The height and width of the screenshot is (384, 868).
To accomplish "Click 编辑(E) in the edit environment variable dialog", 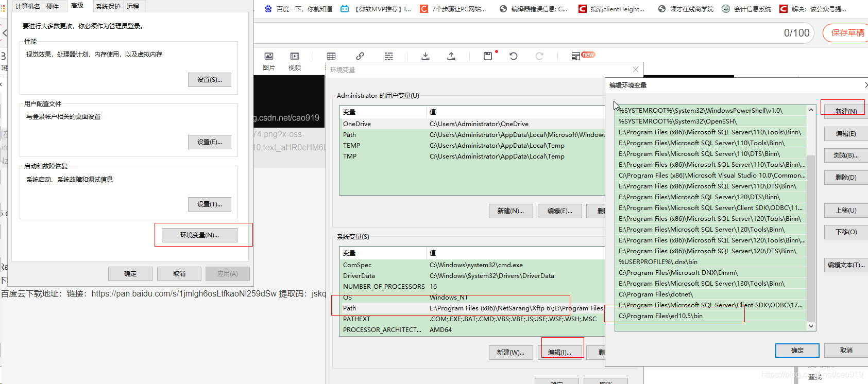I will point(846,134).
